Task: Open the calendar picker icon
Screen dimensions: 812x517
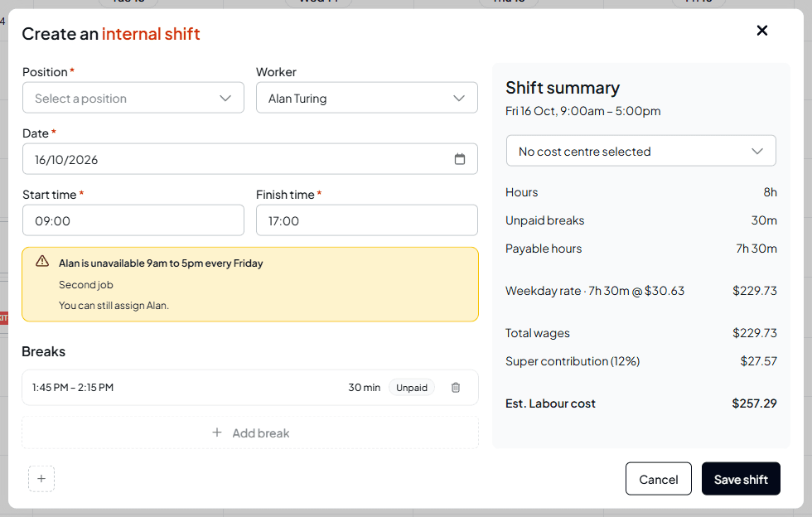Action: click(459, 159)
